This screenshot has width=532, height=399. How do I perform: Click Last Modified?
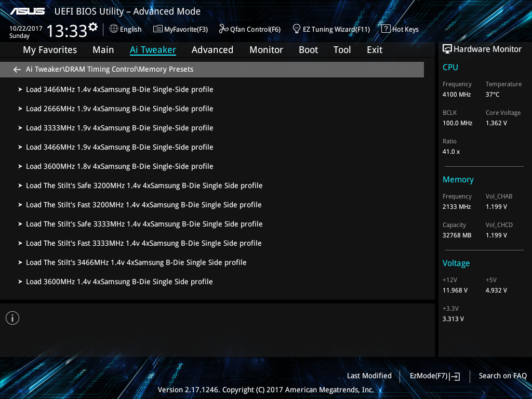click(369, 376)
